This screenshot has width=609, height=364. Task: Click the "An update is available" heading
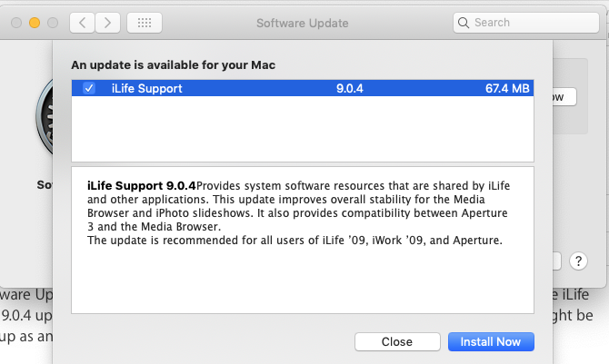174,65
